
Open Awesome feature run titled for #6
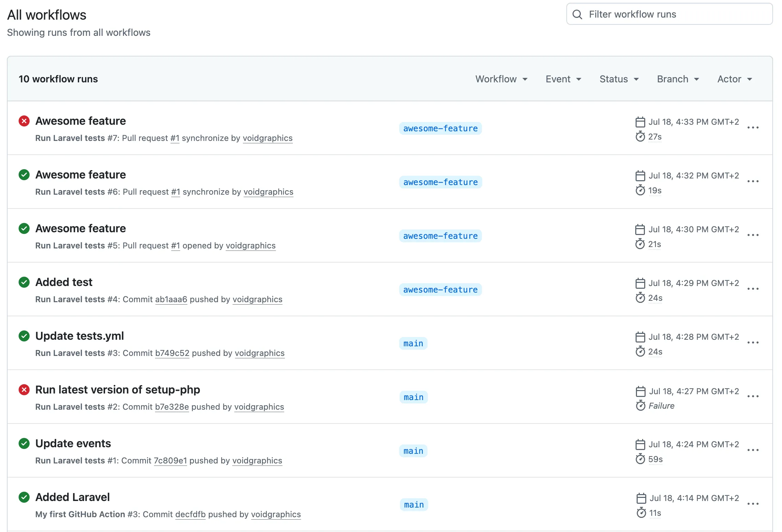[81, 175]
